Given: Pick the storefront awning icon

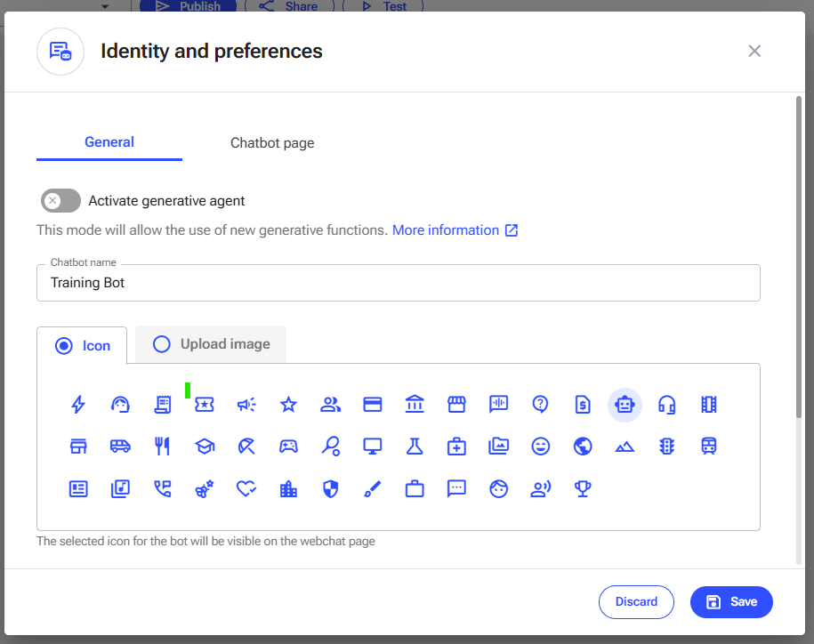Looking at the screenshot, I should click(457, 404).
